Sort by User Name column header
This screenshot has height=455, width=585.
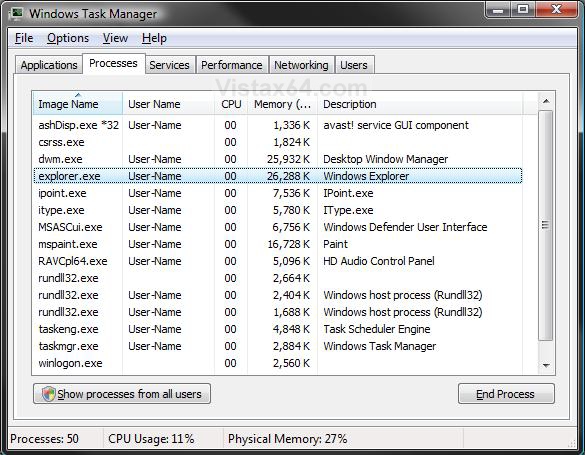169,104
